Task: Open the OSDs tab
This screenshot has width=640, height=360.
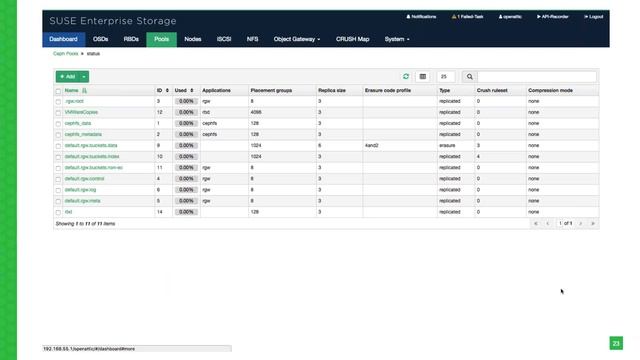Action: click(100, 39)
